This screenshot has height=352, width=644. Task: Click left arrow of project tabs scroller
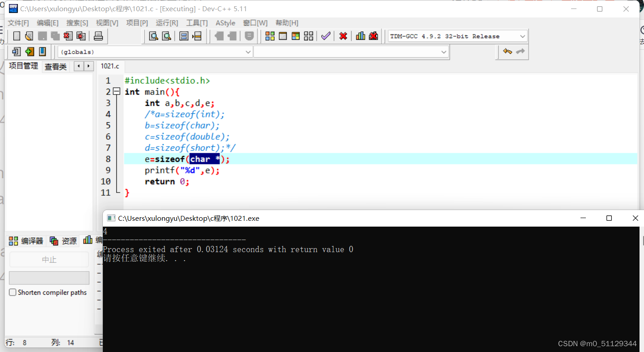click(79, 66)
